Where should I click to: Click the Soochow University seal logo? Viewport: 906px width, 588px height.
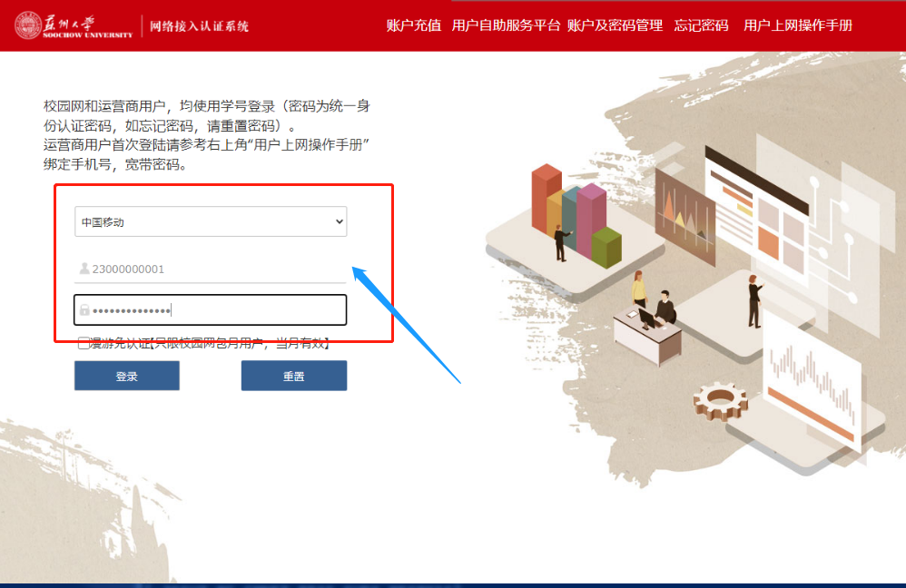(28, 25)
